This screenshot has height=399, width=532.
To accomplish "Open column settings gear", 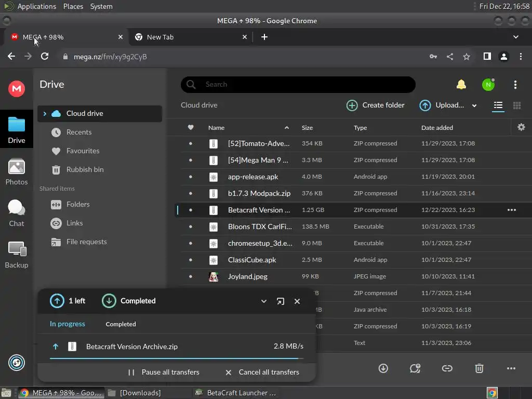I will tap(521, 127).
